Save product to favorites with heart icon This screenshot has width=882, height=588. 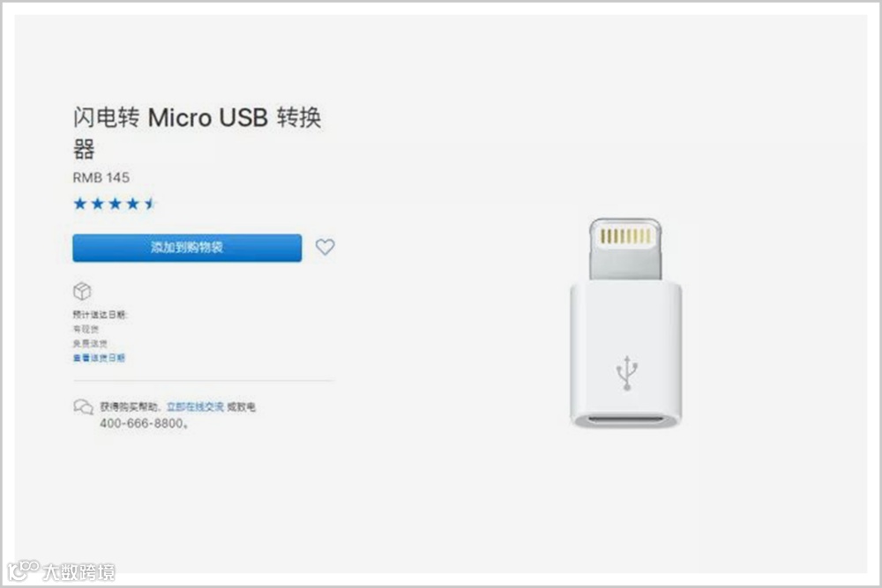click(x=325, y=247)
